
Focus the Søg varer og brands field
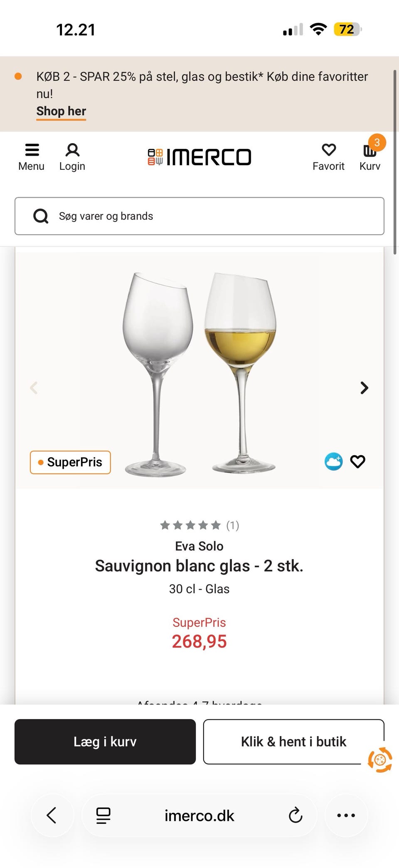click(x=199, y=216)
